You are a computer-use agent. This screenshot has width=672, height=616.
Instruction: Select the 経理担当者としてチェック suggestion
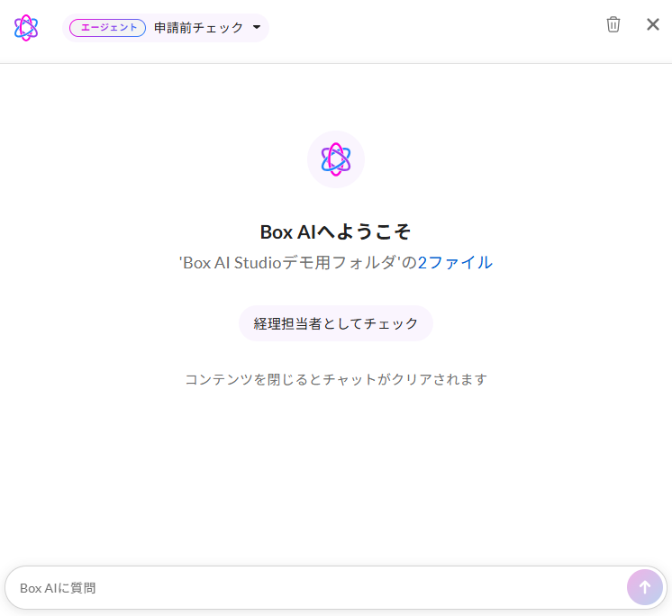click(x=336, y=323)
